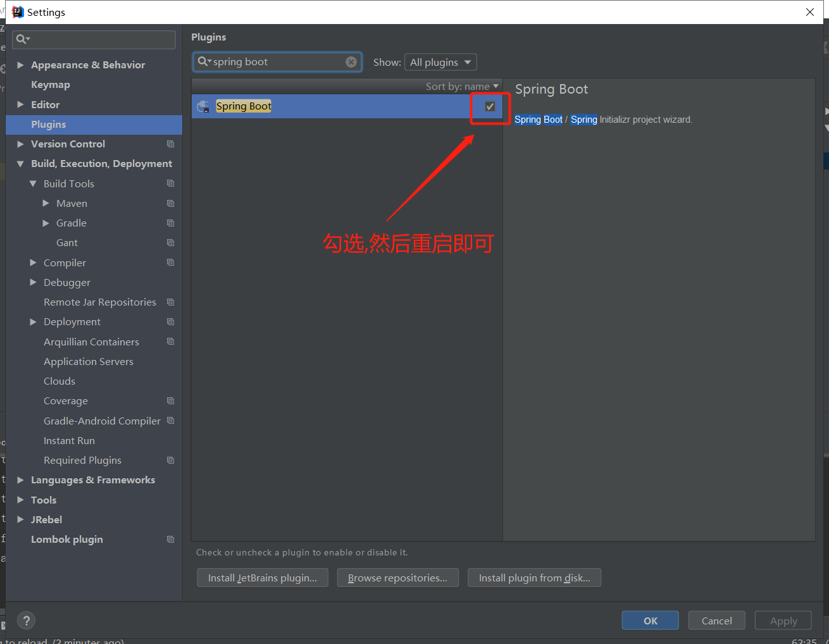
Task: Click the Spring Boot plugin icon
Action: [203, 106]
